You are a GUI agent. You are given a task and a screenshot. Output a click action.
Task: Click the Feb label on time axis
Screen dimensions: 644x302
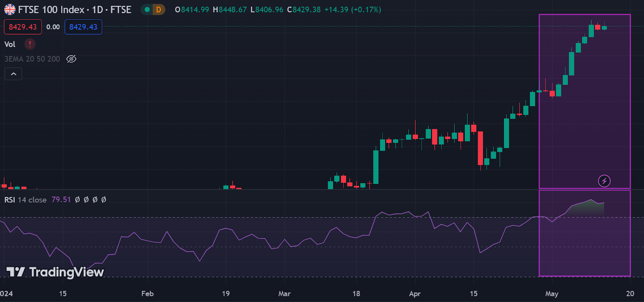pyautogui.click(x=147, y=294)
